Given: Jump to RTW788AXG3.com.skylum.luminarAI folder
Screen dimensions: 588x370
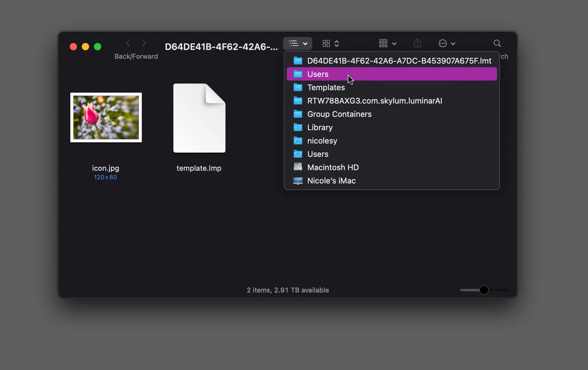Looking at the screenshot, I should [x=374, y=101].
